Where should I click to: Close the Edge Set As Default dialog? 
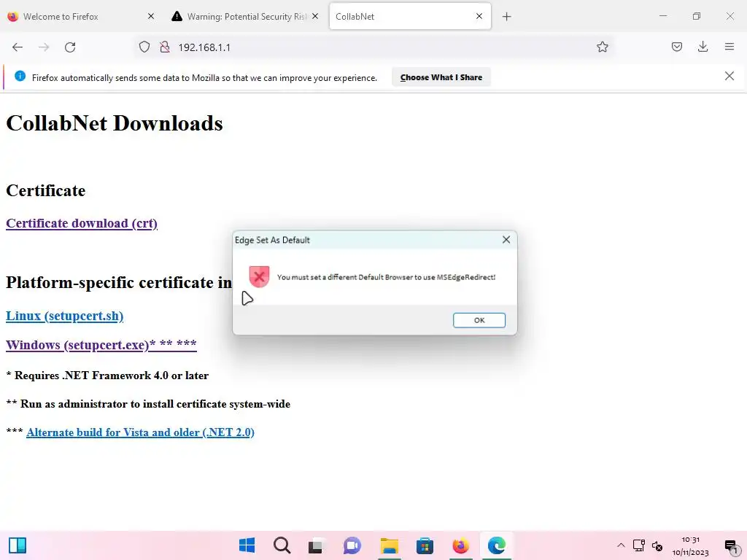506,239
